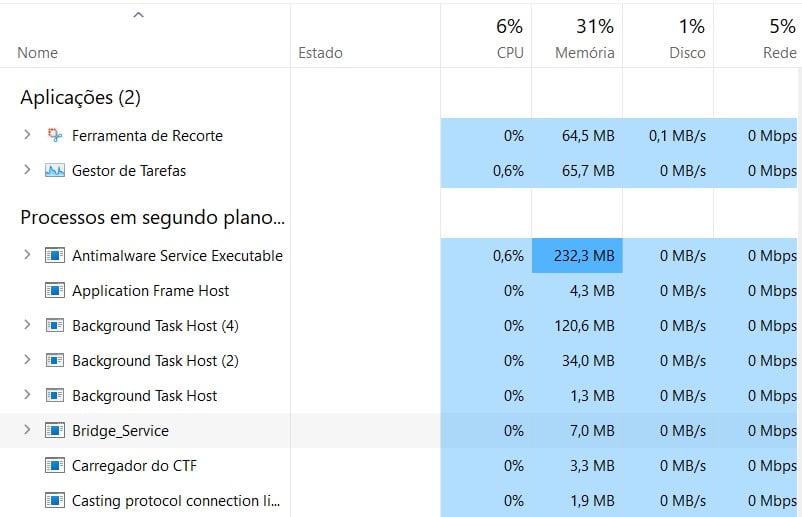Screen dimensions: 802x517
Task: Click the Bridge_Service process icon
Action: (55, 431)
